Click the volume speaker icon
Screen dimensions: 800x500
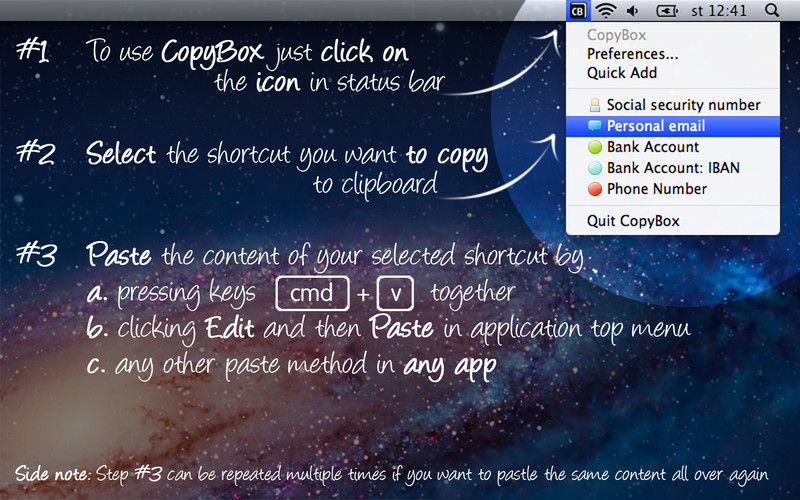pos(633,11)
